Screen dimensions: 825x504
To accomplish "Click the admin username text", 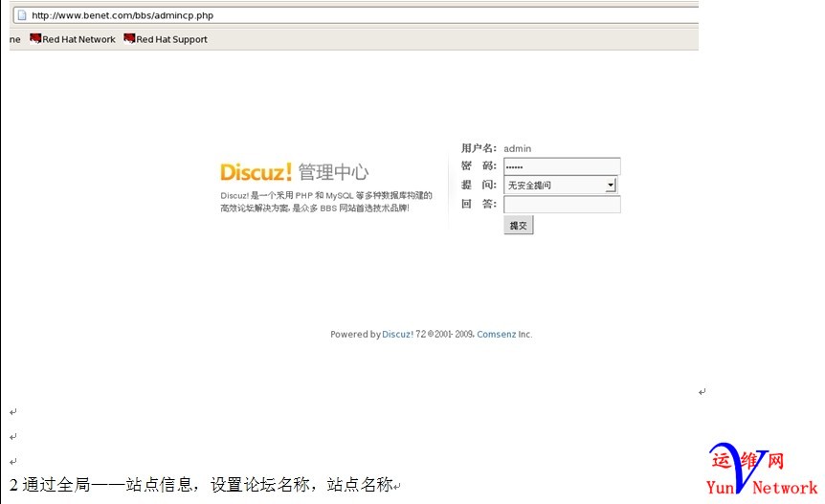I will [x=517, y=149].
